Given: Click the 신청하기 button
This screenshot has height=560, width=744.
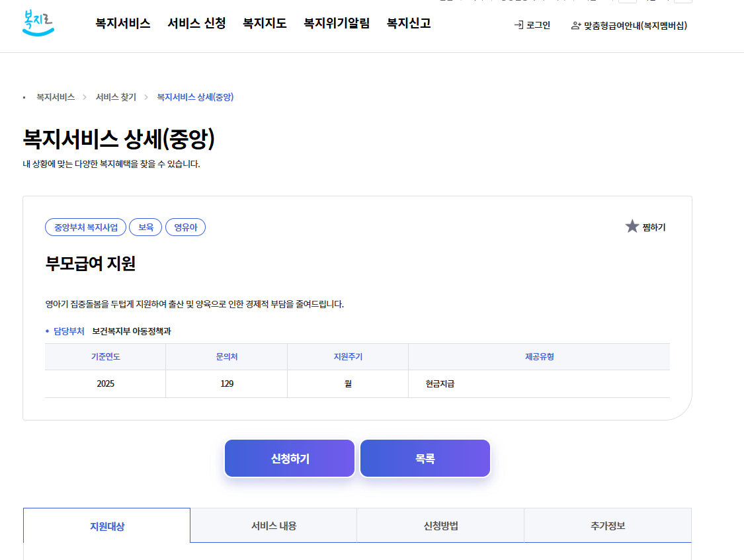Looking at the screenshot, I should coord(289,457).
